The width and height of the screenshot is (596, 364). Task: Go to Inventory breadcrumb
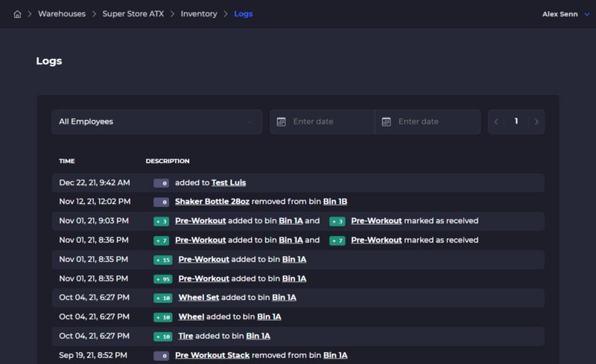[x=199, y=14]
